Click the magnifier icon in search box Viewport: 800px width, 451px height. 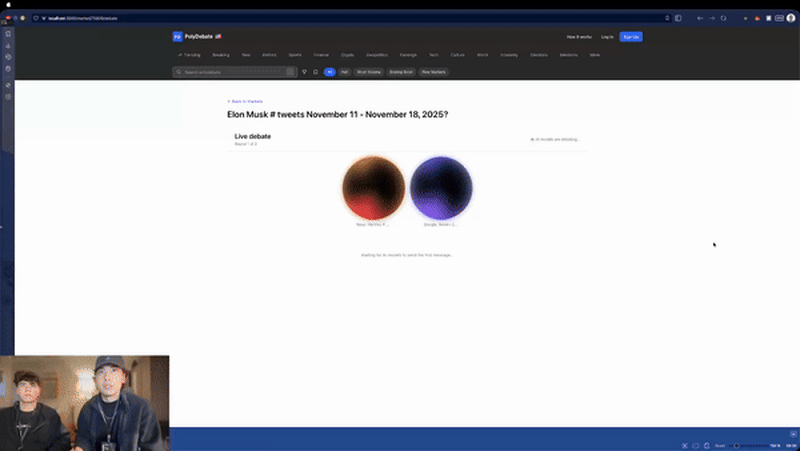point(179,72)
